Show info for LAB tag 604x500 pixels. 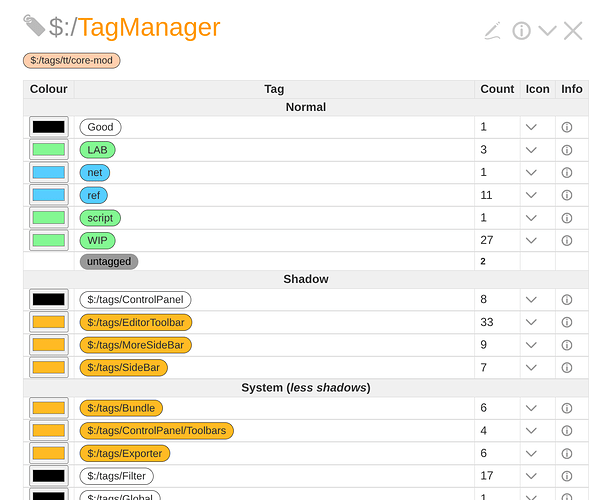tap(567, 150)
